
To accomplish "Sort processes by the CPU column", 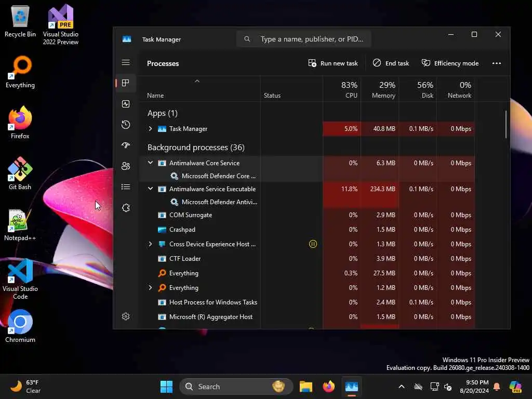I will pos(342,89).
